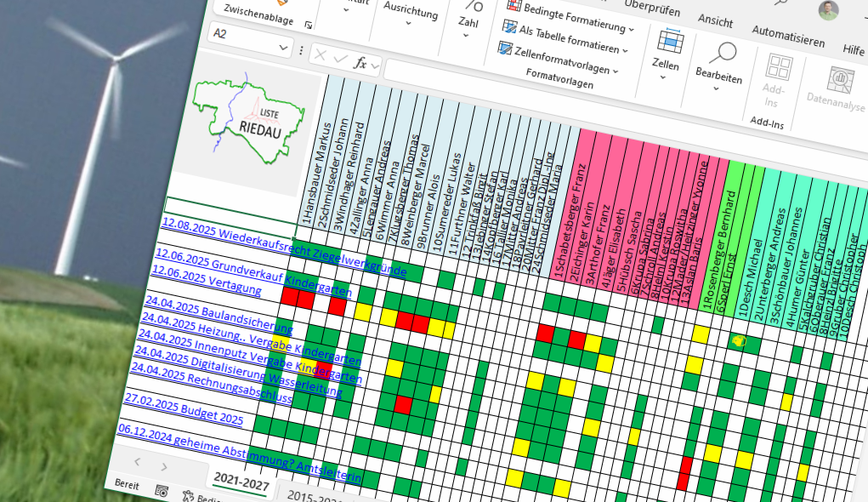868x502 pixels.
Task: Open the name box dropdown arrow
Action: (283, 48)
